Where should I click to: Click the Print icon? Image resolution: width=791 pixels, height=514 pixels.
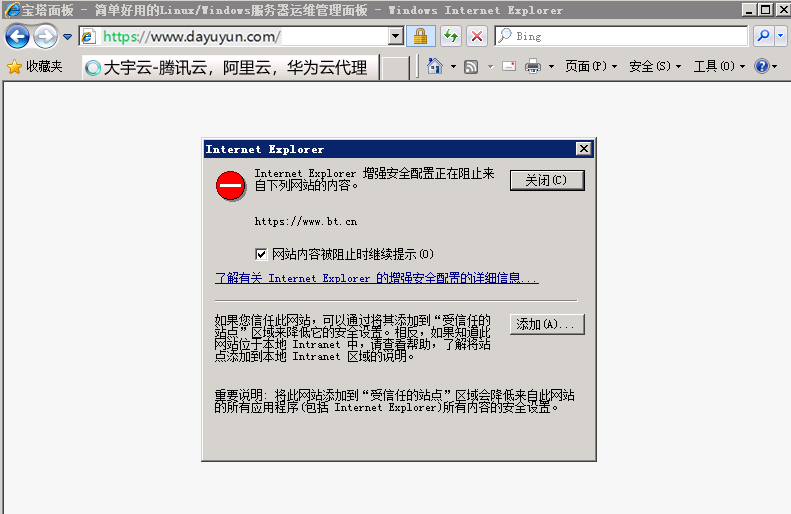[533, 67]
